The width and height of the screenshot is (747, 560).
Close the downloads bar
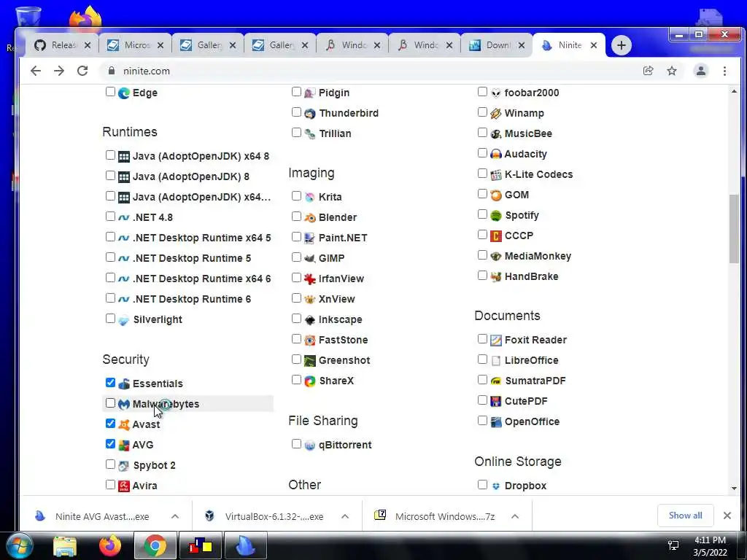[x=727, y=516]
